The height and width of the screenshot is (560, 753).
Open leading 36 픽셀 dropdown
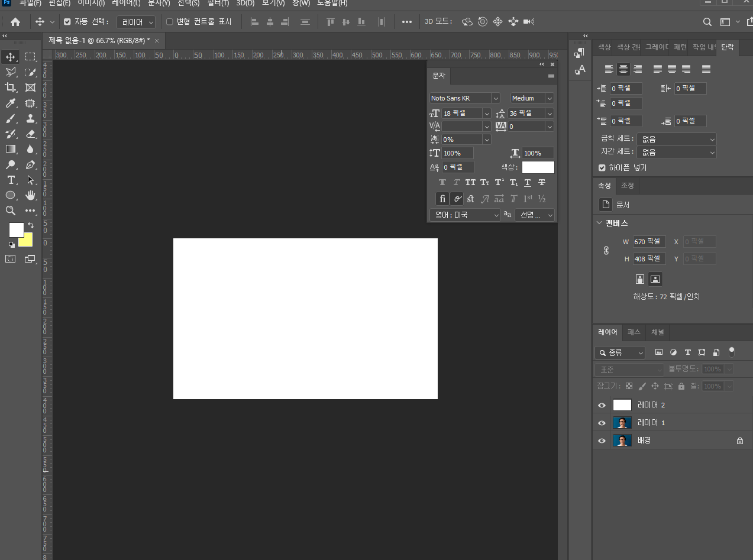550,114
